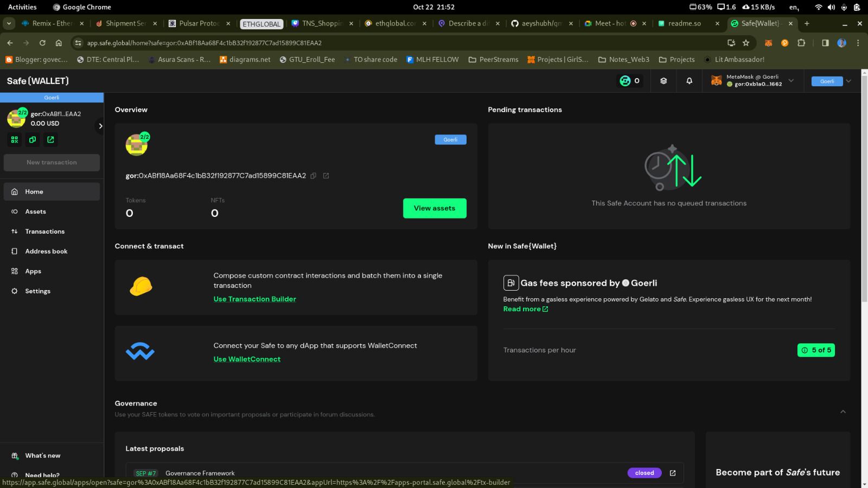Open Apps in Safe sidebar
868x488 pixels.
coord(52,271)
